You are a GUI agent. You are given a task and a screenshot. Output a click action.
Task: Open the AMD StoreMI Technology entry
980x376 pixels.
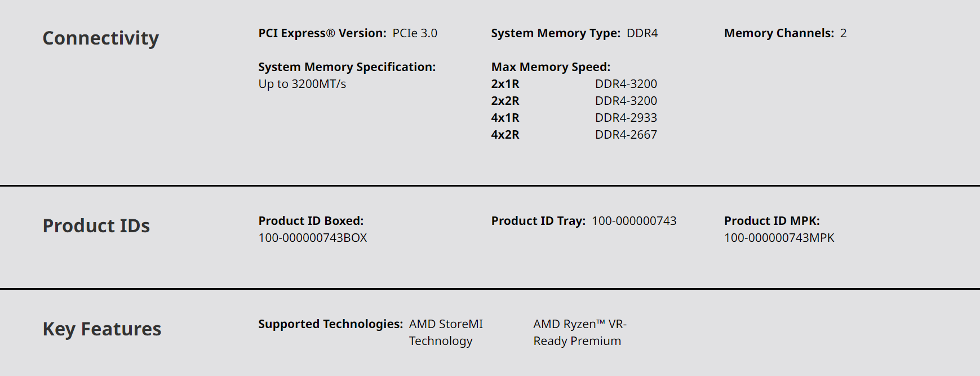pos(446,333)
